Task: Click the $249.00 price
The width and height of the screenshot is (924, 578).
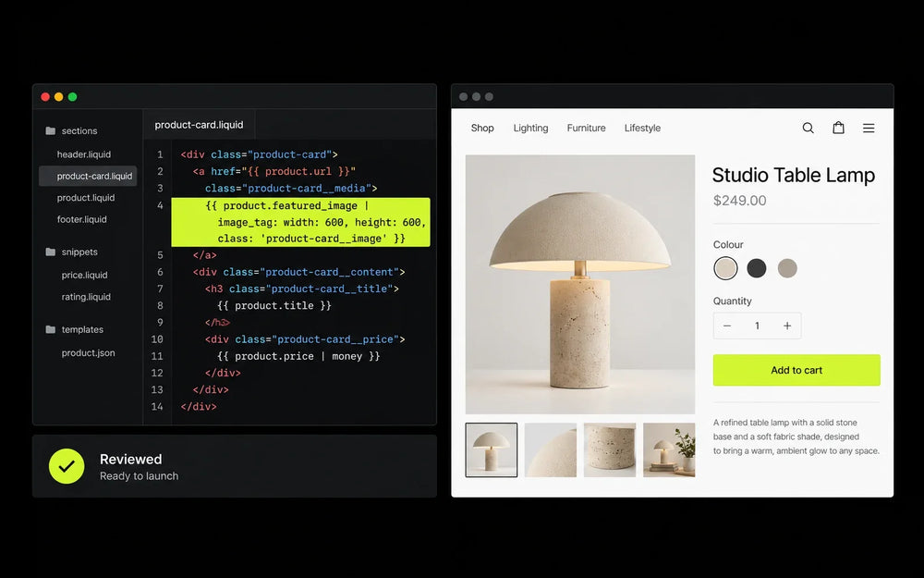Action: [739, 201]
